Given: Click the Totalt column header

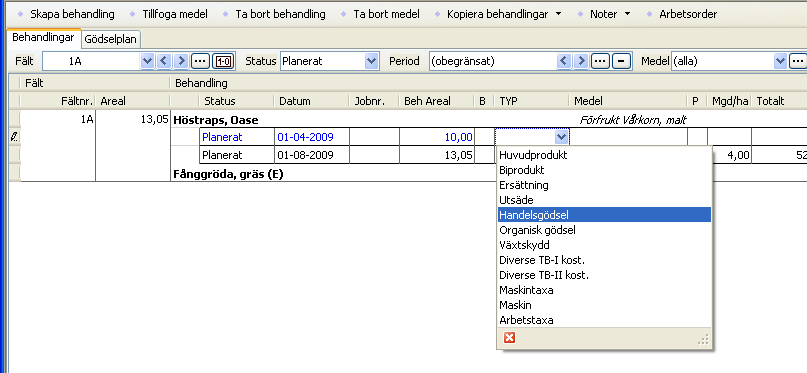Looking at the screenshot, I should [x=779, y=101].
